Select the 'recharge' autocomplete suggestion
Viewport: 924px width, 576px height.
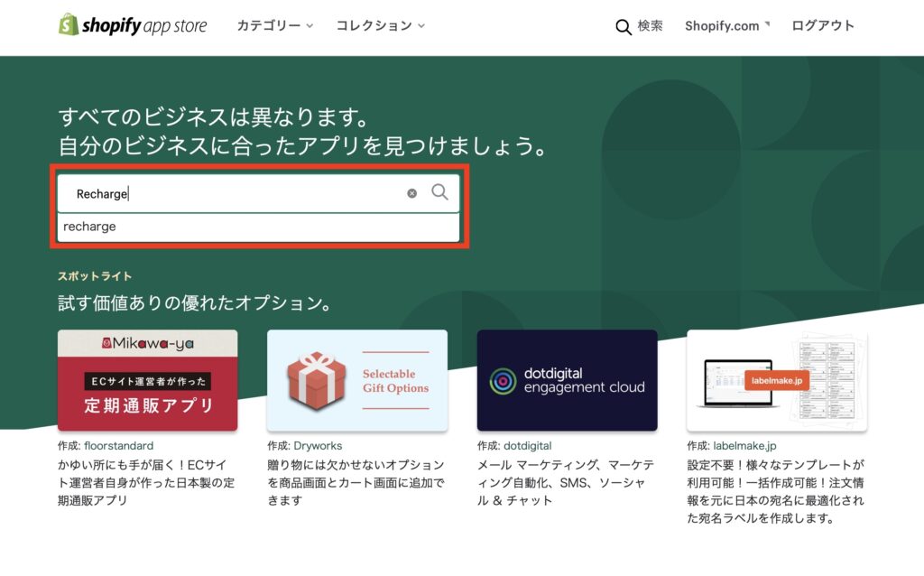[258, 227]
